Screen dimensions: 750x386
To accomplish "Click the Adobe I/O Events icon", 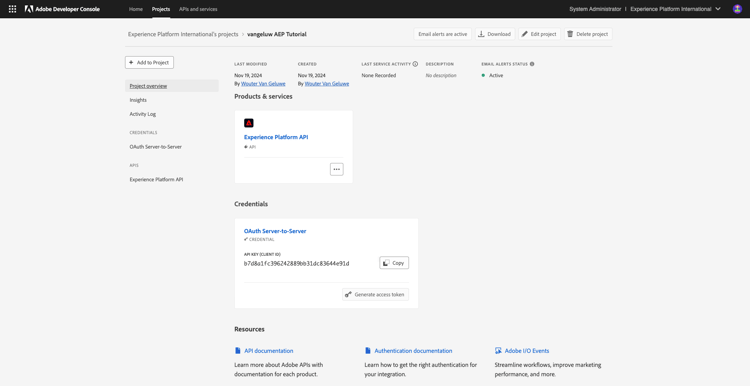I will pyautogui.click(x=498, y=351).
